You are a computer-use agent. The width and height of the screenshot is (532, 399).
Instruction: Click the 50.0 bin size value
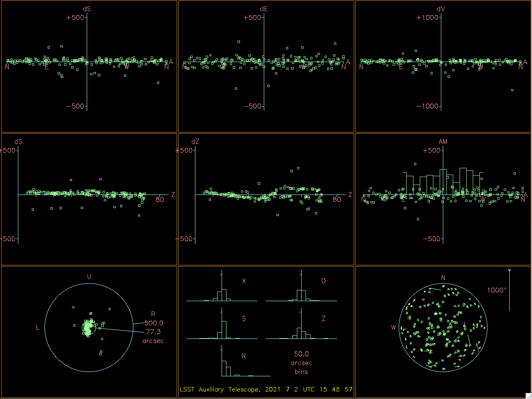pyautogui.click(x=301, y=354)
